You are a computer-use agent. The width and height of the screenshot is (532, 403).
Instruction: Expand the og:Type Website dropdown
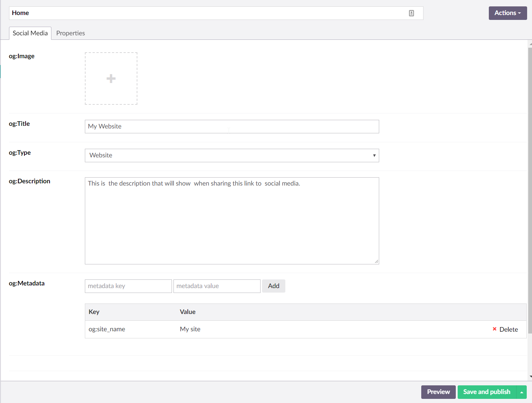point(232,155)
